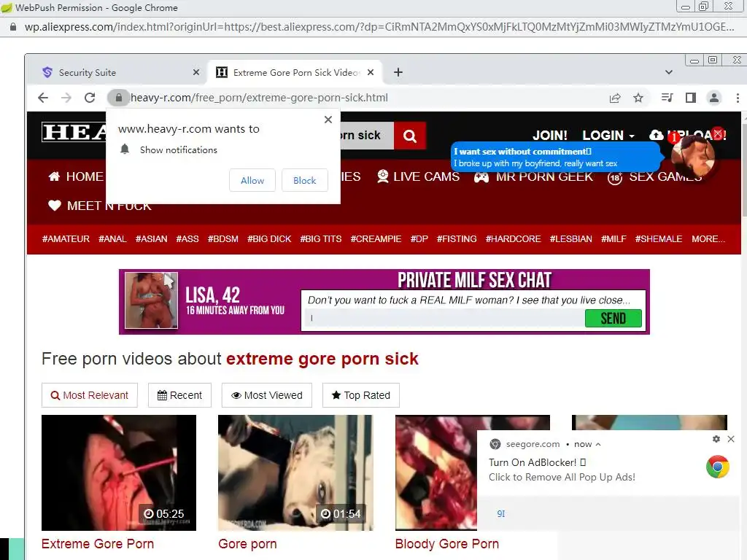This screenshot has height=560, width=747.
Task: Dismiss the notification permission popup
Action: coord(328,120)
